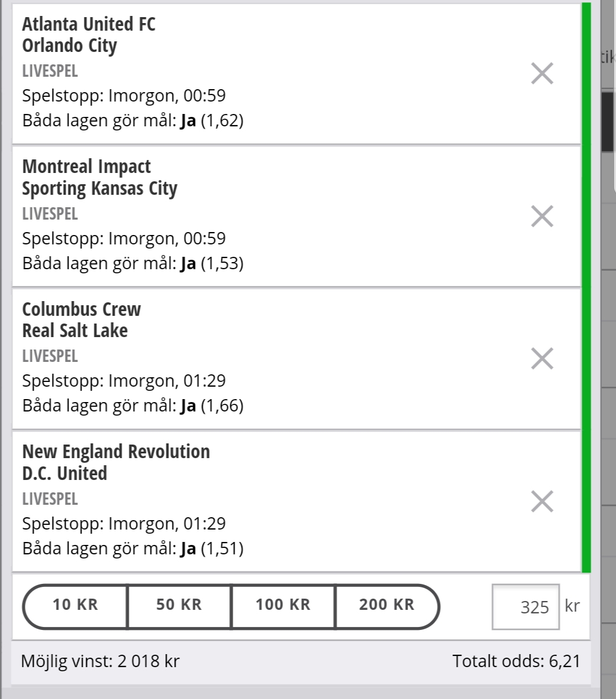Open the Montreal Impact match title

(99, 178)
